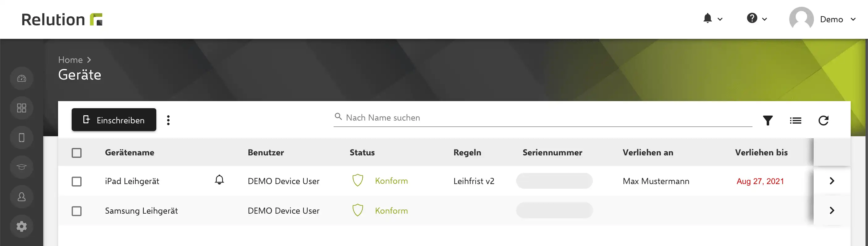Sort by Seriennummer column

tap(552, 153)
